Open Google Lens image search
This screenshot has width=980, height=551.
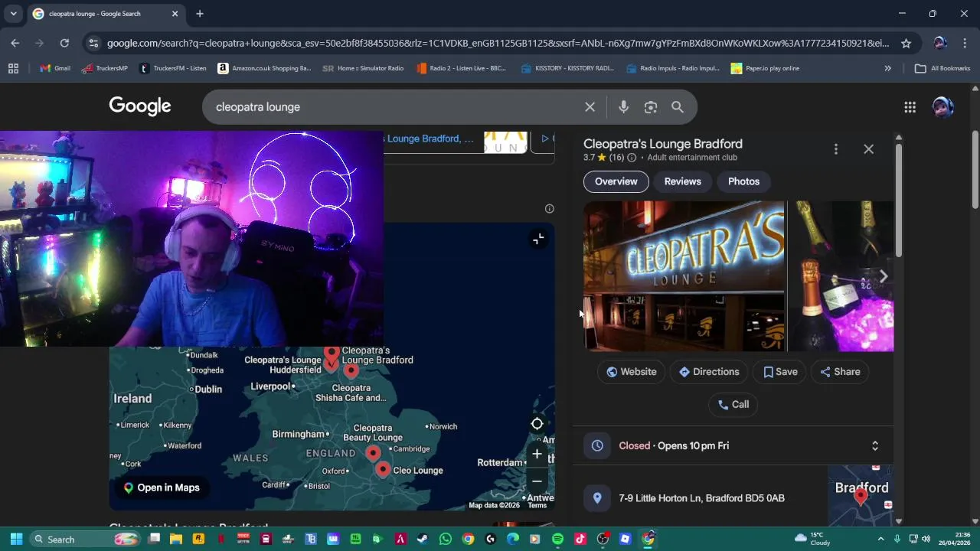click(651, 107)
